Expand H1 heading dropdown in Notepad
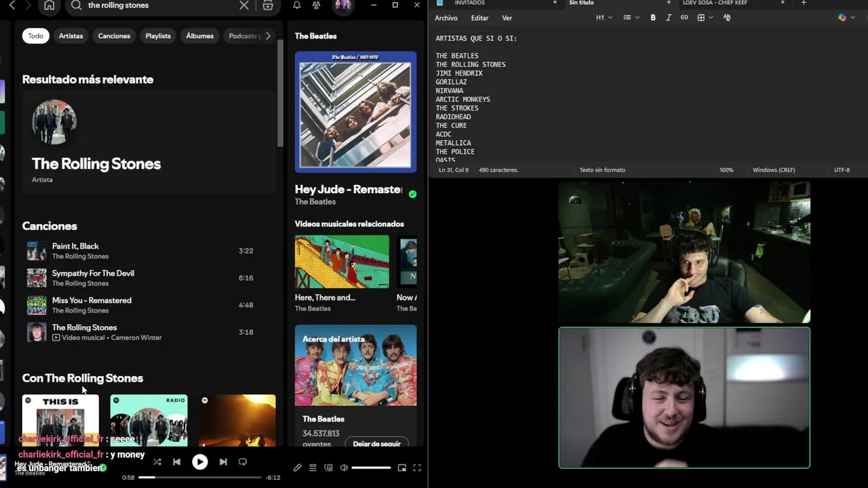The image size is (868, 488). (604, 18)
